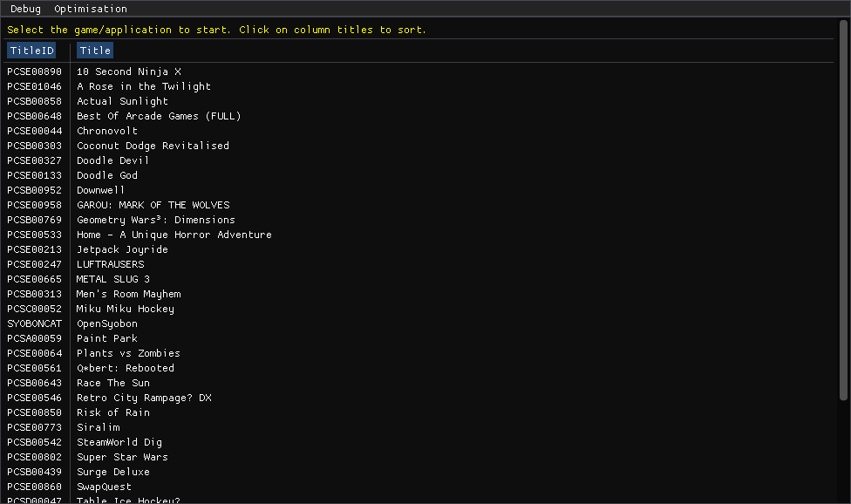The image size is (851, 504).
Task: Click TitleID cell PCSB00303
Action: click(35, 146)
